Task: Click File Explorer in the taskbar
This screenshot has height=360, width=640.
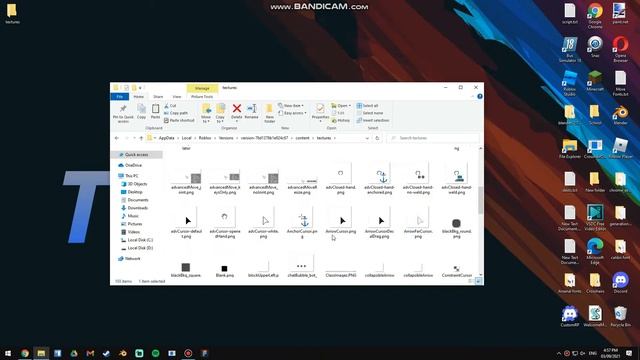Action: pyautogui.click(x=41, y=353)
